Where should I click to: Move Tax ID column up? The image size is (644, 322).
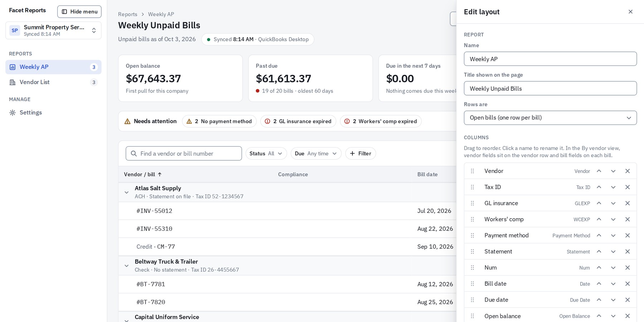599,187
